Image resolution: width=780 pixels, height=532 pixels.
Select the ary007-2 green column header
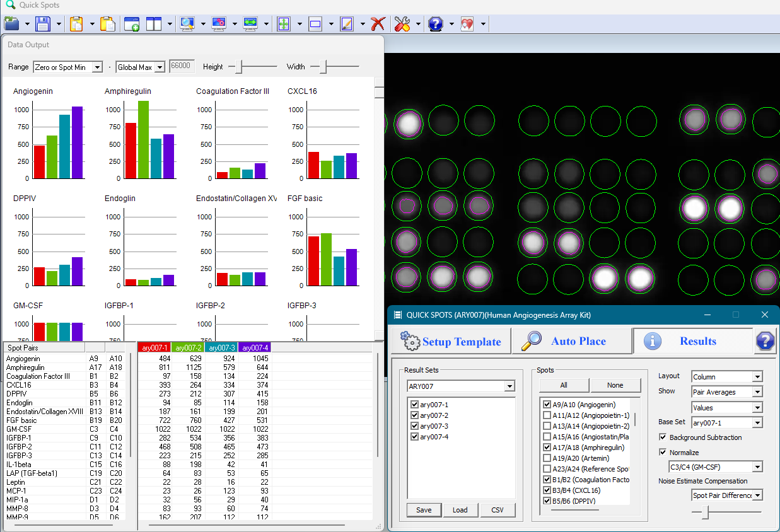[188, 348]
